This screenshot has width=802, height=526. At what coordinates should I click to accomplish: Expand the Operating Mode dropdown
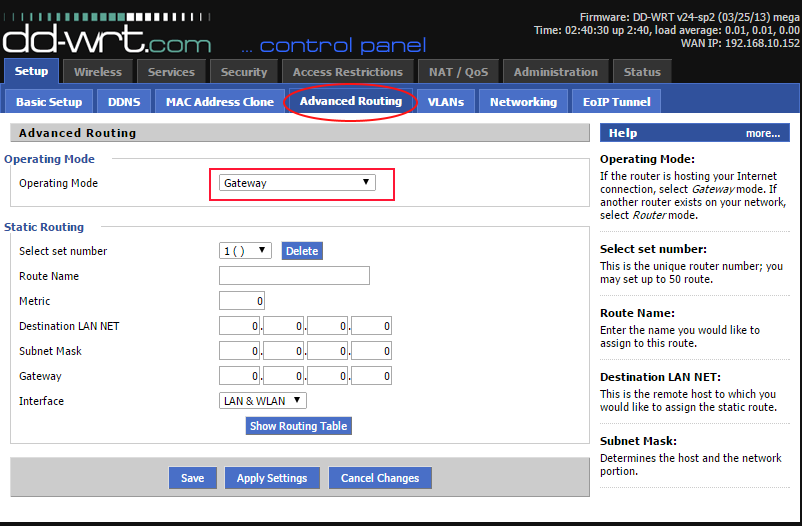click(x=298, y=183)
